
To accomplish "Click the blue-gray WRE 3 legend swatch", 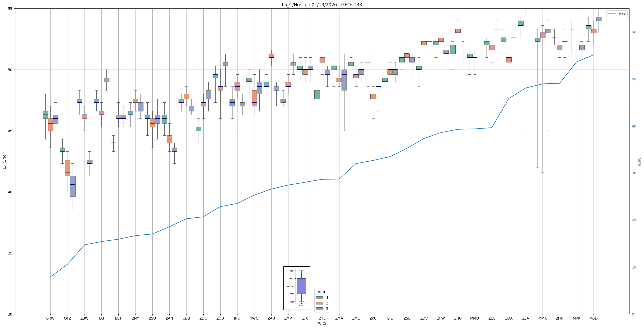I will pyautogui.click(x=319, y=309).
